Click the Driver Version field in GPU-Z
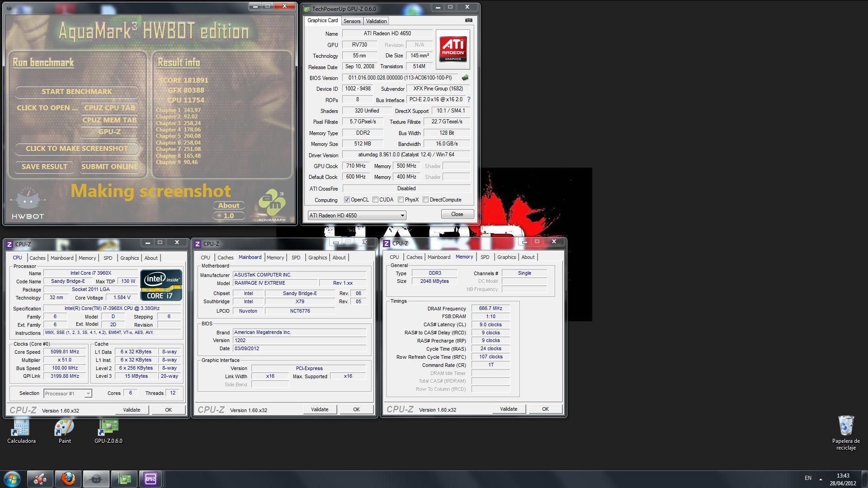The image size is (868, 488). pyautogui.click(x=406, y=155)
